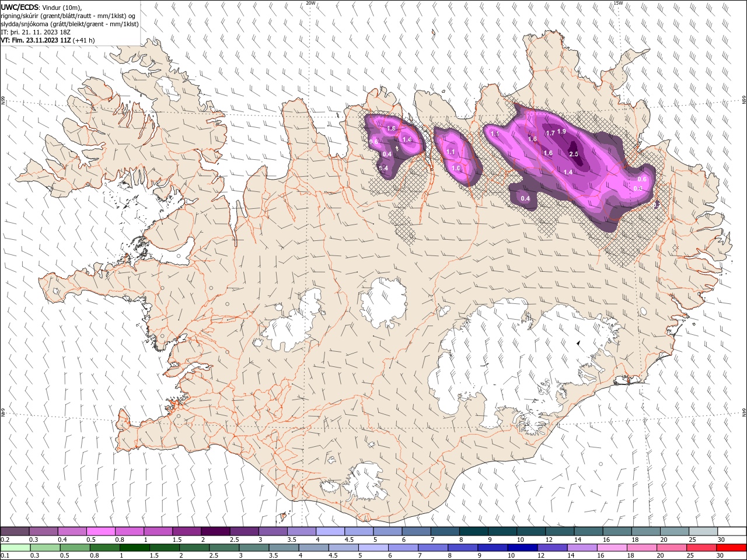This screenshot has width=747, height=560.
Task: Select the red-pink swatch between 25 and 30, bottom row
Action: click(x=701, y=548)
